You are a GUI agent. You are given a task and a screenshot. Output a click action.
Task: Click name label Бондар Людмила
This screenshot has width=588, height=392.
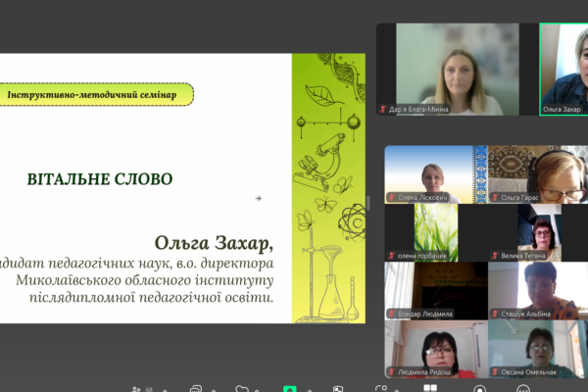tap(425, 314)
